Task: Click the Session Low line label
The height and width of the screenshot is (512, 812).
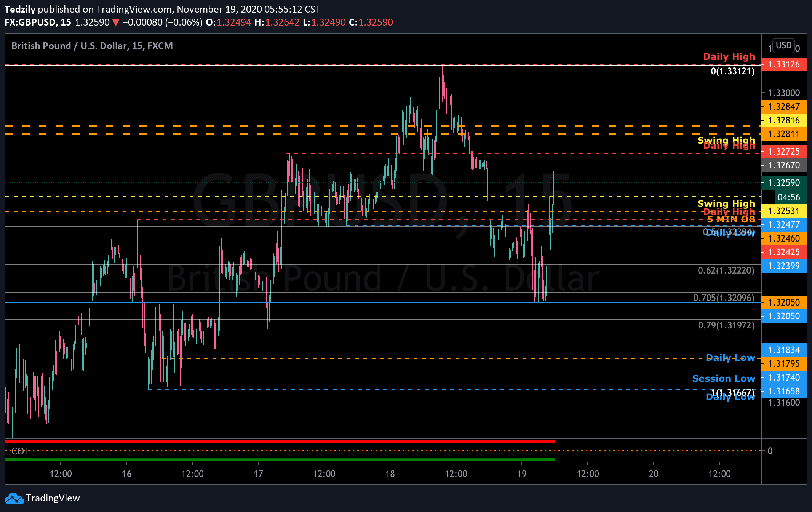Action: 723,379
